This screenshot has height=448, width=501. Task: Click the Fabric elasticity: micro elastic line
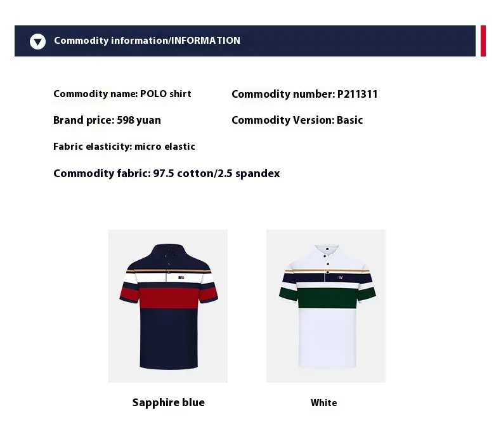tap(124, 147)
